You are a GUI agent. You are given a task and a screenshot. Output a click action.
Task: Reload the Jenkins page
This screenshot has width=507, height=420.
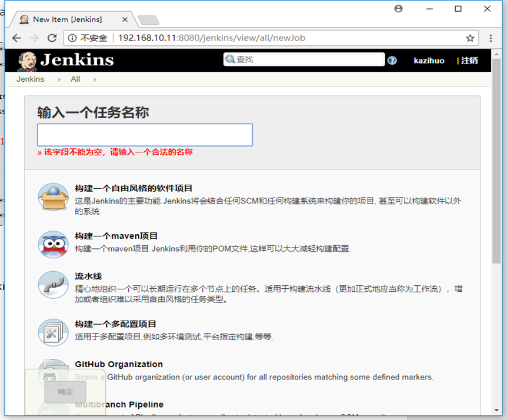coord(52,38)
